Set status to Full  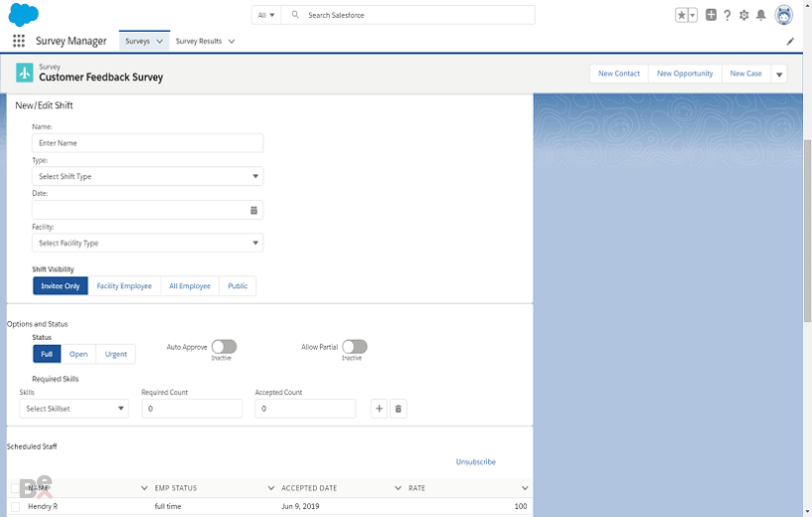(x=47, y=354)
